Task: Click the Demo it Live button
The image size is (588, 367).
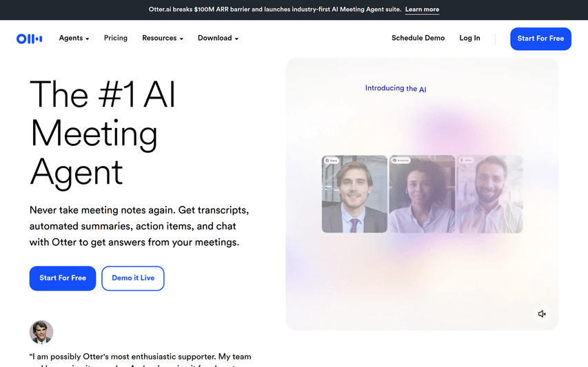Action: point(133,278)
